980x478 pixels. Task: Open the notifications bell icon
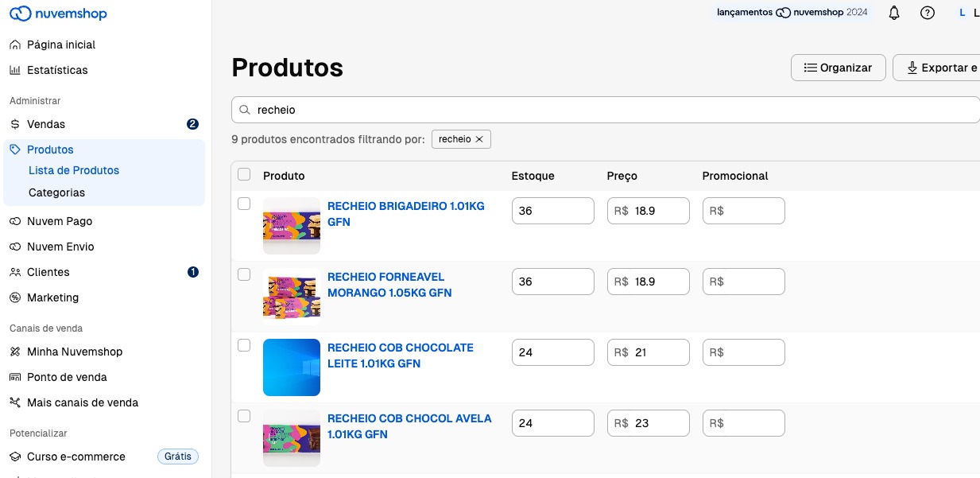tap(894, 13)
